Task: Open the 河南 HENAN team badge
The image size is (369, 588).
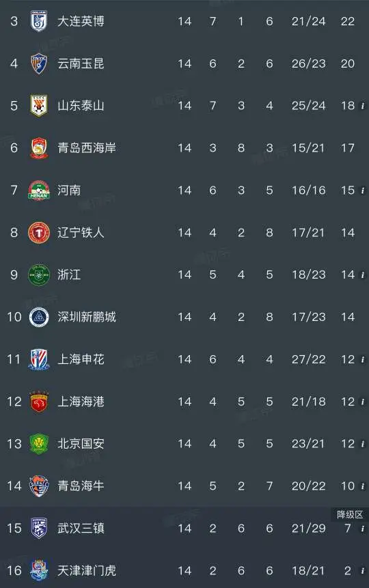Action: (39, 190)
